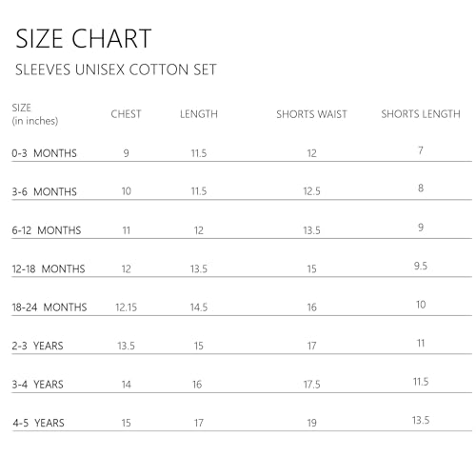Click the 19 shorts waist value
The height and width of the screenshot is (476, 476).
(311, 423)
